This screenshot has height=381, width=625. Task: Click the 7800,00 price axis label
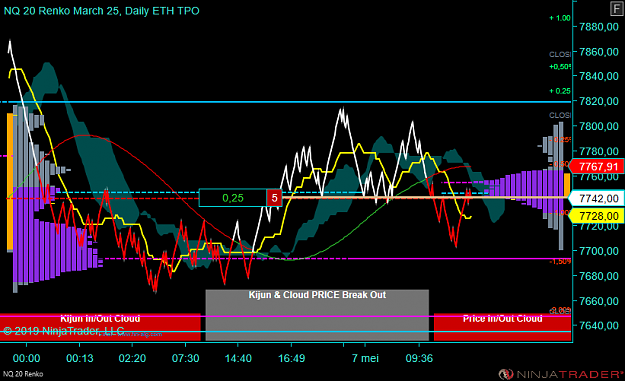[x=599, y=126]
